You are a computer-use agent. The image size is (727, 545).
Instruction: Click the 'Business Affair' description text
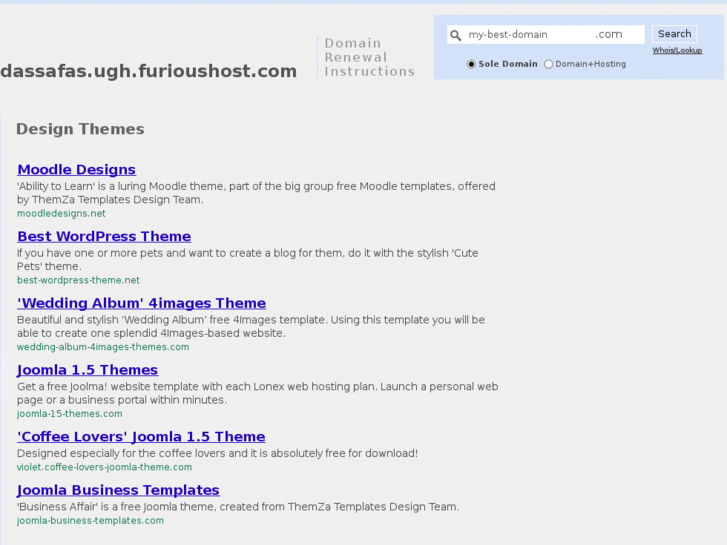tap(238, 507)
